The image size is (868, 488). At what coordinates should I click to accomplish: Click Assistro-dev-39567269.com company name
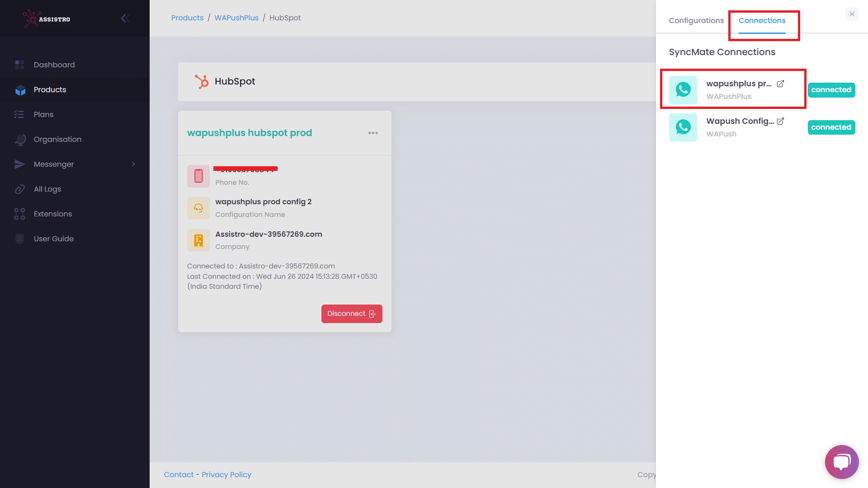(269, 234)
